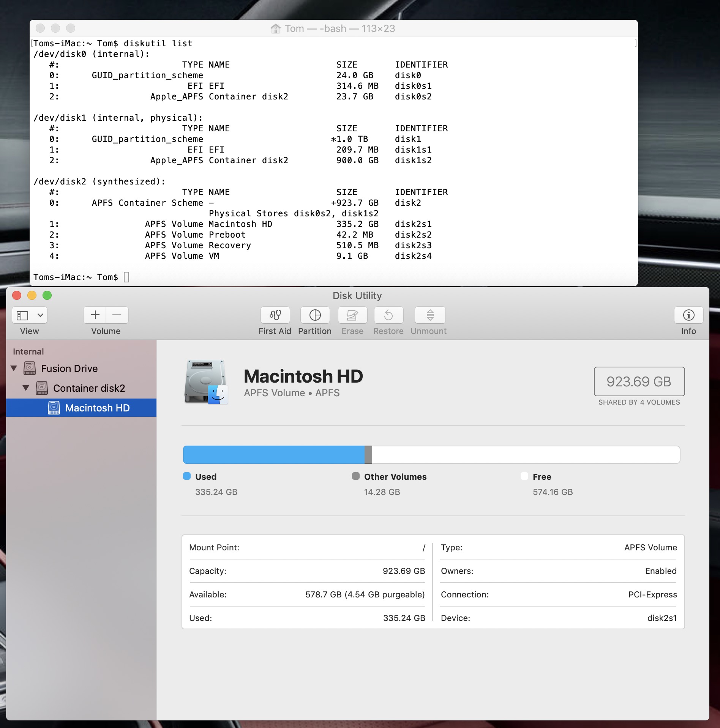Click the blue Used segment of usage bar
720x728 pixels.
pyautogui.click(x=274, y=454)
